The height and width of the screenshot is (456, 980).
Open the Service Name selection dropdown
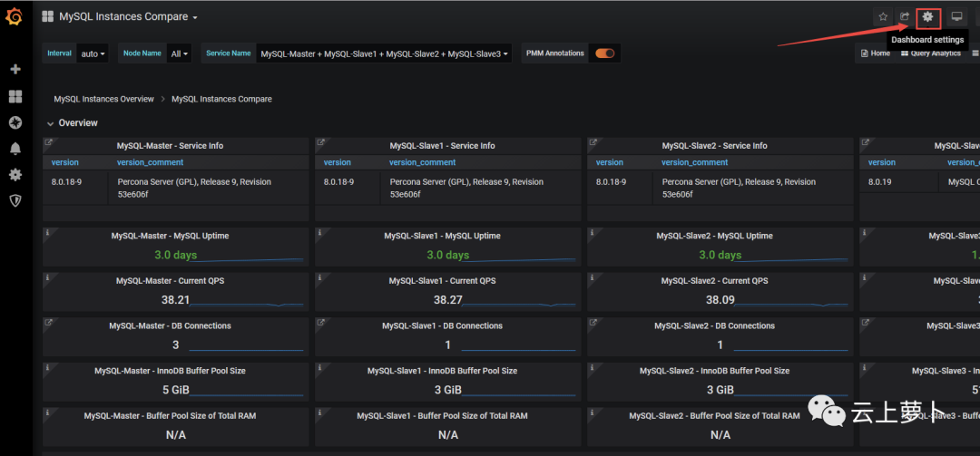384,53
